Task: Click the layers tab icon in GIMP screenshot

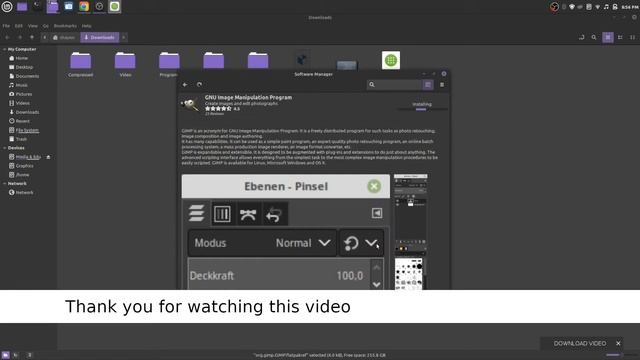Action: click(196, 213)
